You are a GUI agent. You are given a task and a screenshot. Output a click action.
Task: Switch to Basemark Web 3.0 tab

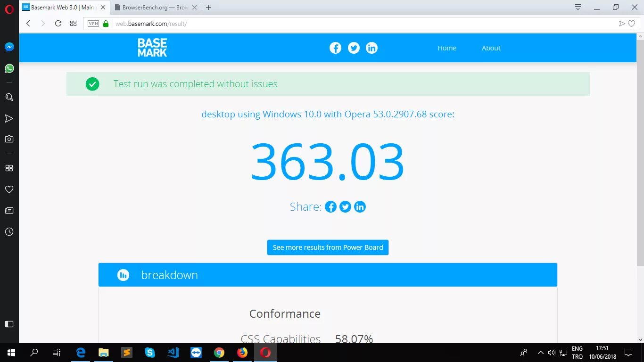click(x=64, y=8)
